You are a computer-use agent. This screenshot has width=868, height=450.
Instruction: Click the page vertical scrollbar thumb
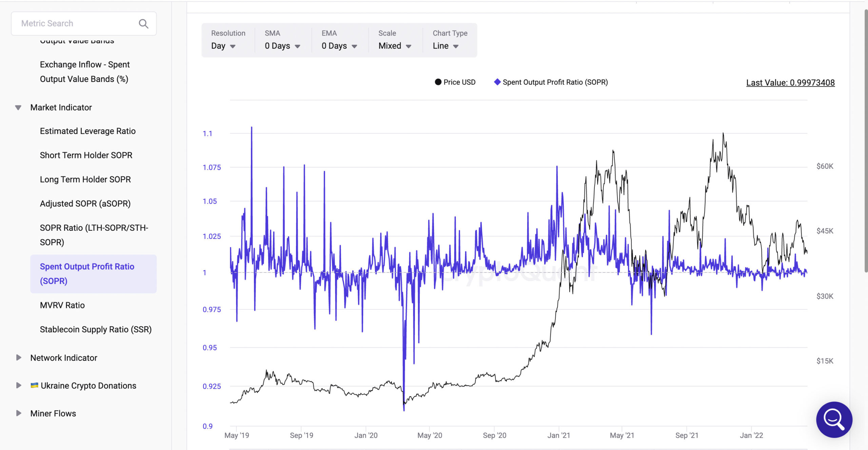[866, 141]
